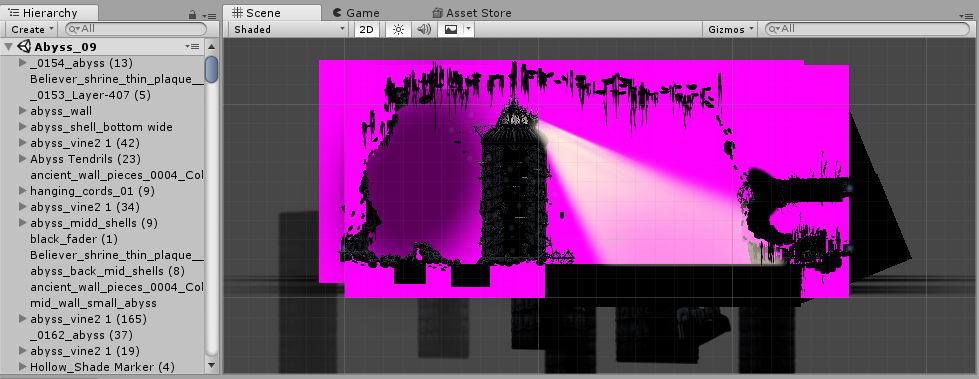Toggle scene effects with the image icon

pyautogui.click(x=451, y=29)
